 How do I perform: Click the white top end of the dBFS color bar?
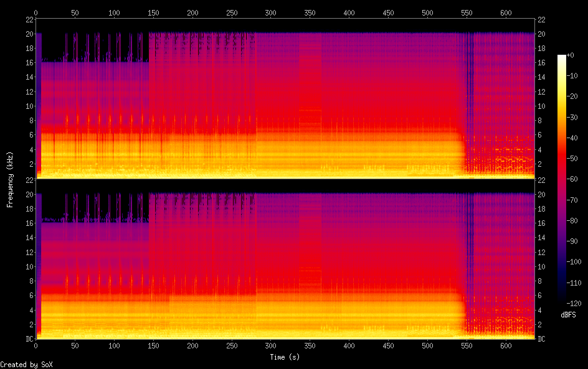pyautogui.click(x=562, y=57)
